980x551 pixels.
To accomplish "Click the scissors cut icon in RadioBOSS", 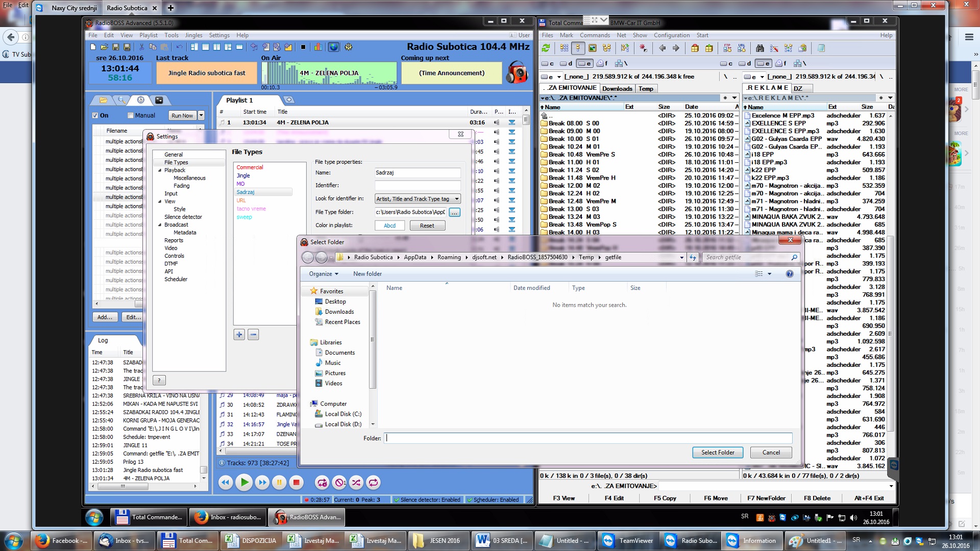I will 142,47.
